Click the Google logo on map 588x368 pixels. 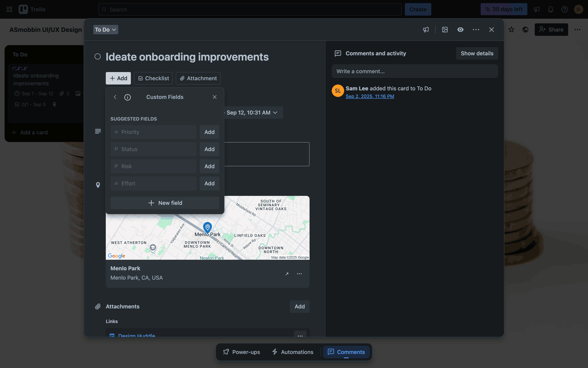coord(116,256)
